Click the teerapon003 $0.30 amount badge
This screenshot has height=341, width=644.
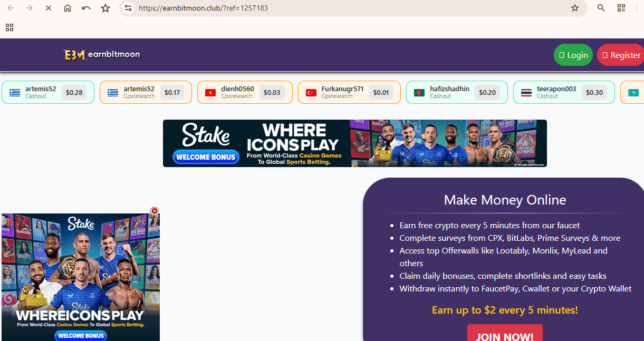tap(594, 93)
